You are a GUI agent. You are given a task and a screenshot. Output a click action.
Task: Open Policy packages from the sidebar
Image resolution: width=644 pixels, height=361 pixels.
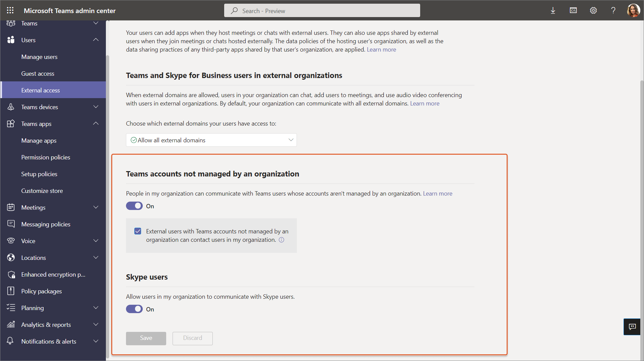point(42,291)
